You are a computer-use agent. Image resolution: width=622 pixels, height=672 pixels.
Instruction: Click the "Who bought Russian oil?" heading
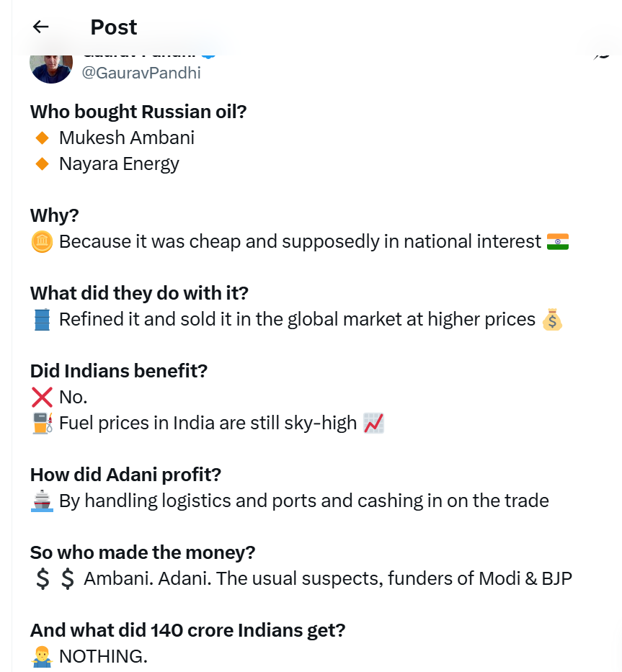(x=139, y=112)
